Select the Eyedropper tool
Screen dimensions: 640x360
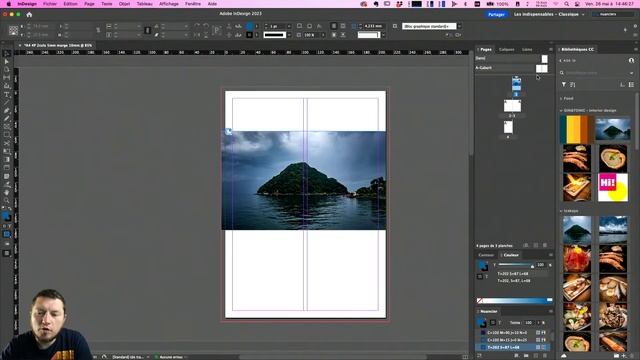point(7,184)
